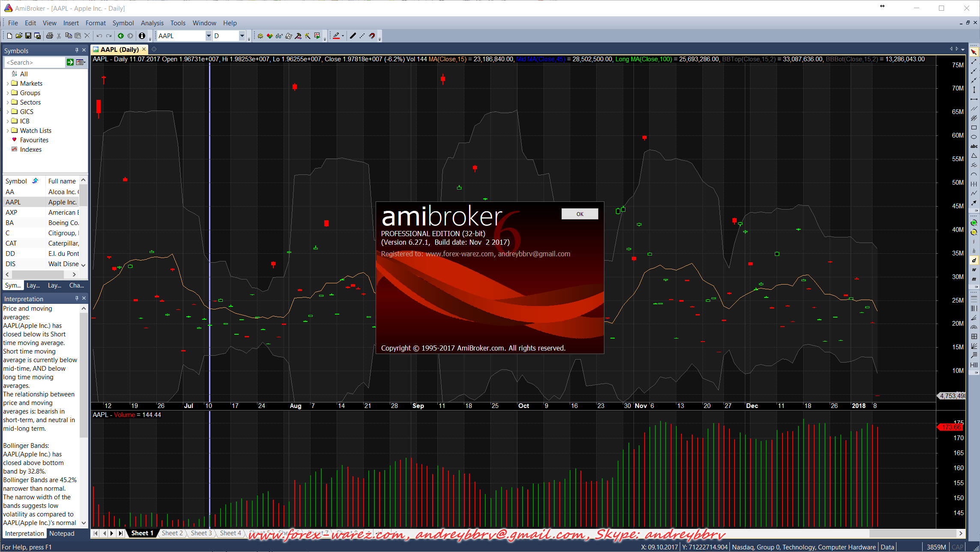Open the Analysis menu
The height and width of the screenshot is (552, 980).
[152, 23]
